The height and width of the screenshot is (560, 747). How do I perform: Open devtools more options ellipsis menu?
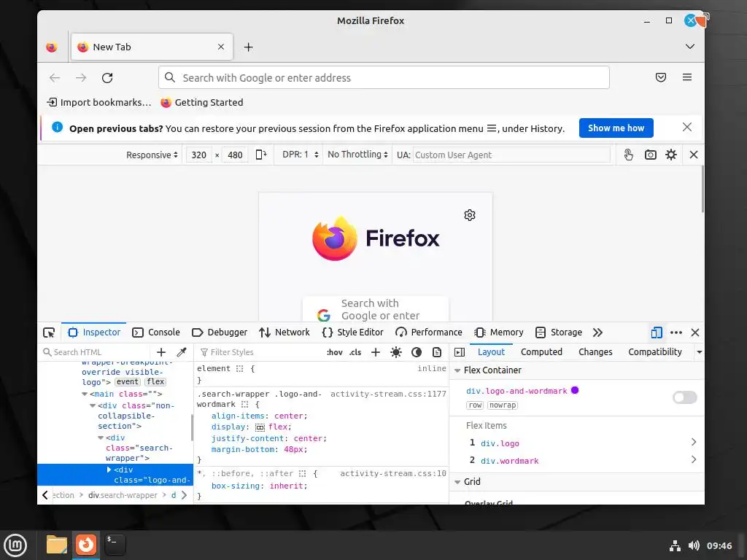click(676, 332)
